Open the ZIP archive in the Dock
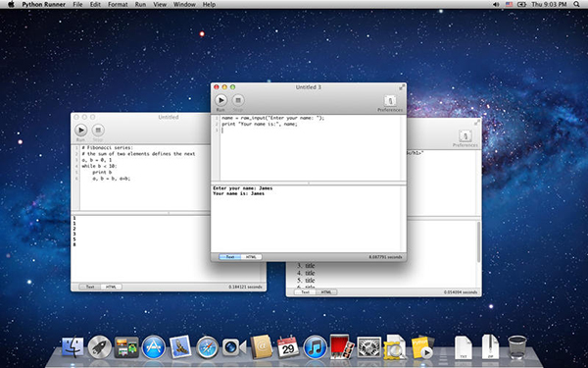This screenshot has width=588, height=368. coord(491,346)
